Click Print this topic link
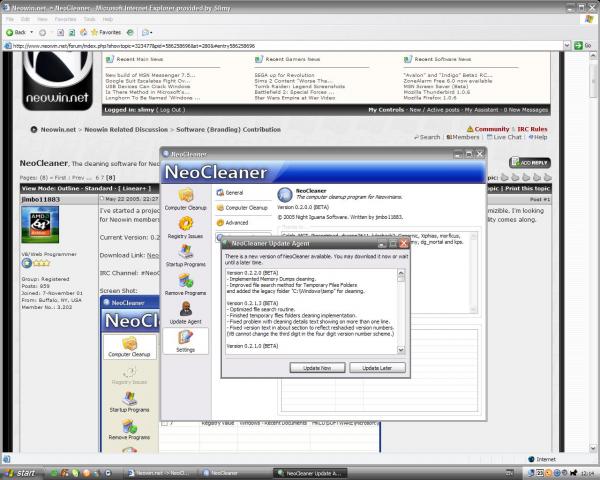Screen dimensions: 600x480 pos(528,188)
